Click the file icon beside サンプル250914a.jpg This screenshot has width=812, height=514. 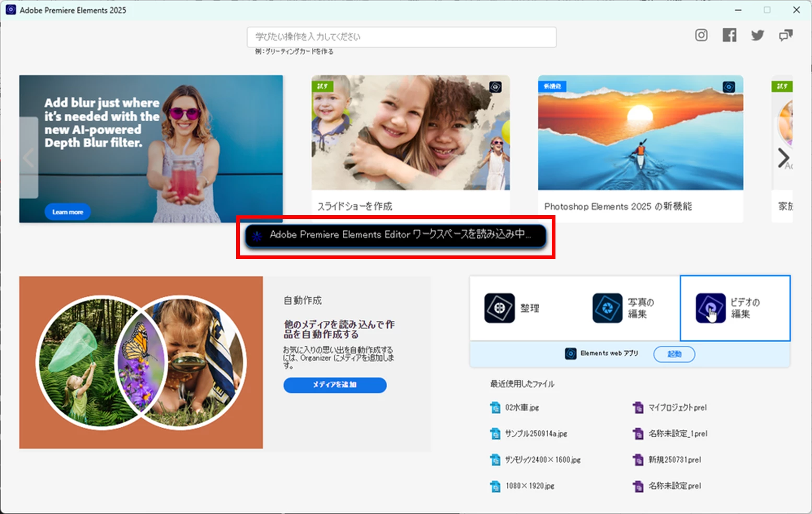point(495,434)
